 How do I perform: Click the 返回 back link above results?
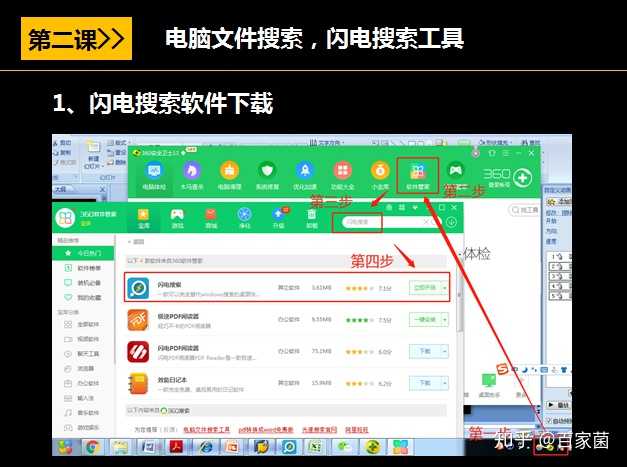pyautogui.click(x=136, y=241)
